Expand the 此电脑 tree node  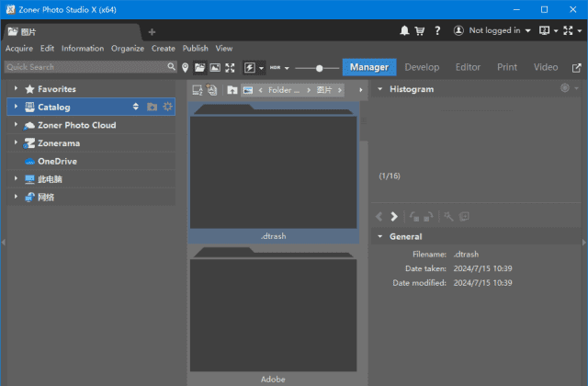16,178
